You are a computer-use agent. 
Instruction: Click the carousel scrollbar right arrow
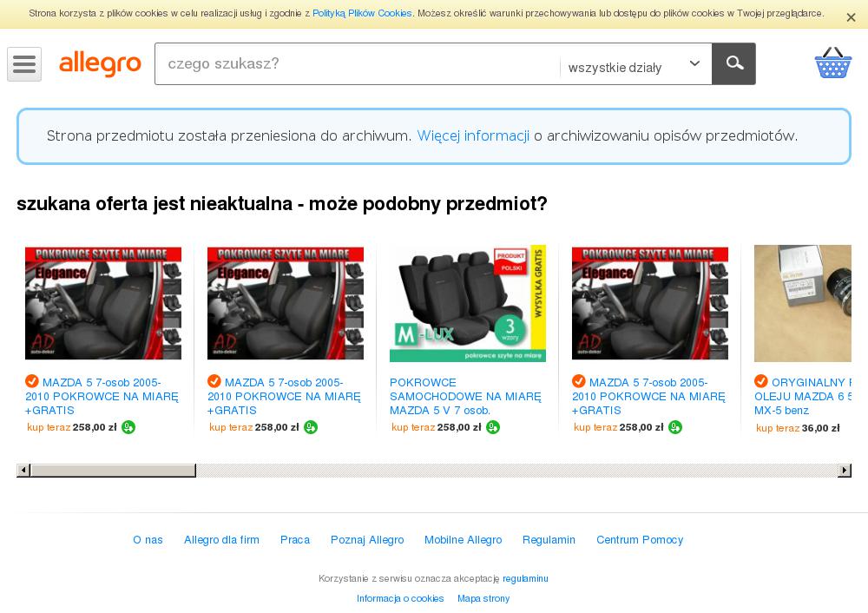845,470
